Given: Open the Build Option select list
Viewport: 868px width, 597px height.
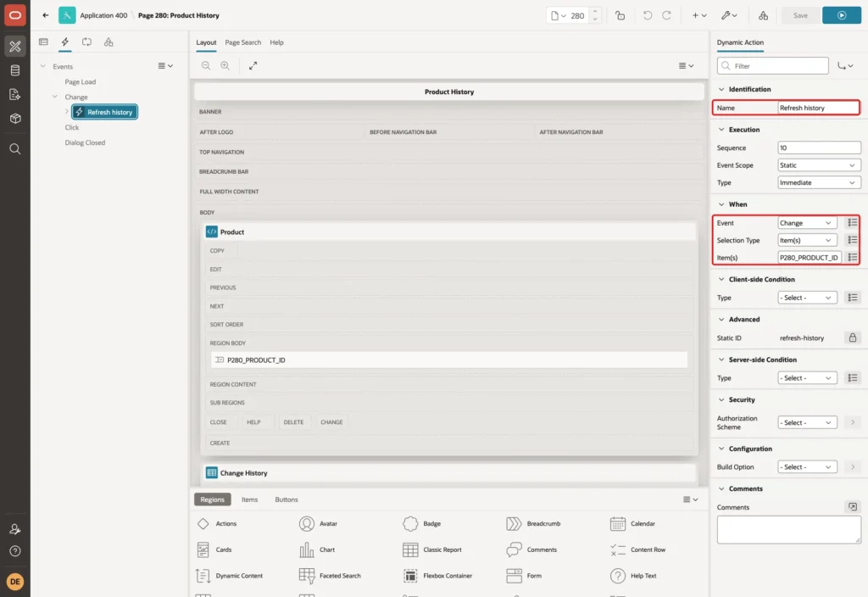Looking at the screenshot, I should pos(807,467).
